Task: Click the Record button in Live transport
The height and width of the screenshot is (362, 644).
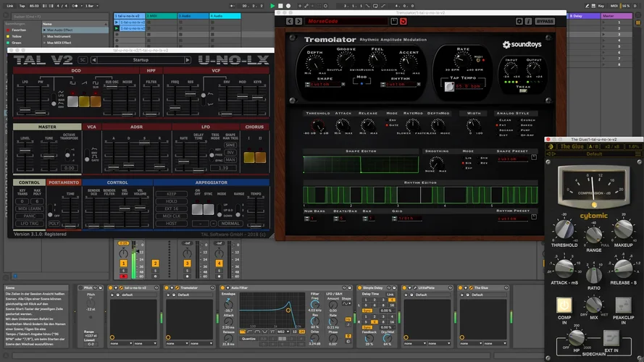Action: [x=288, y=6]
